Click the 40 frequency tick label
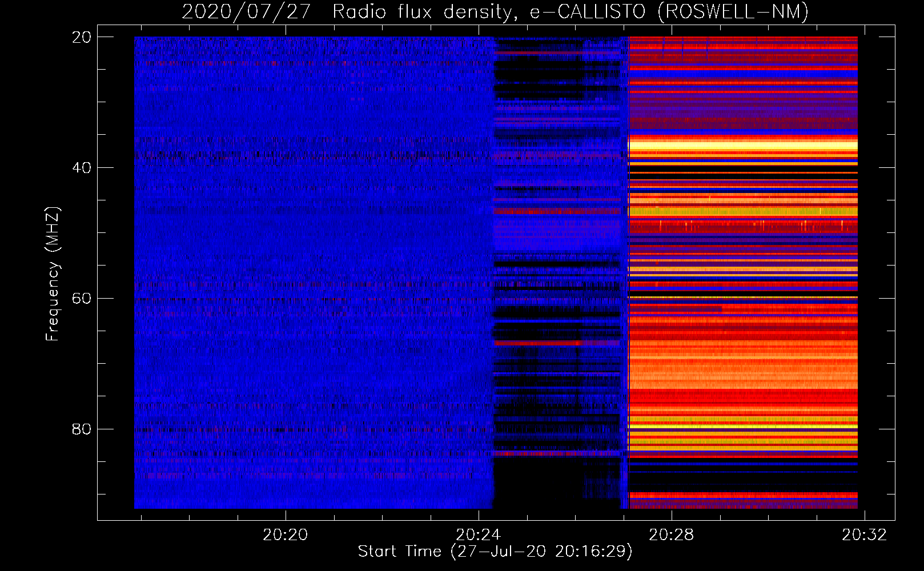Image resolution: width=924 pixels, height=571 pixels. 81,168
